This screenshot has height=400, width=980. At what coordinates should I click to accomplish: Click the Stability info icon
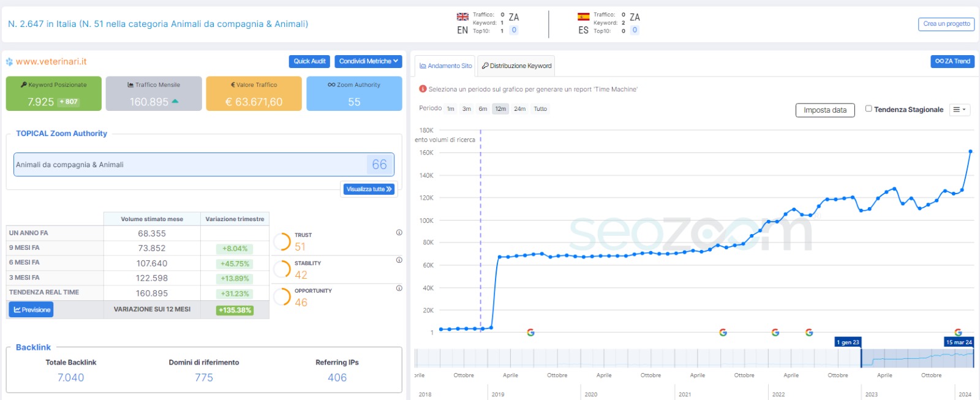[x=399, y=260]
